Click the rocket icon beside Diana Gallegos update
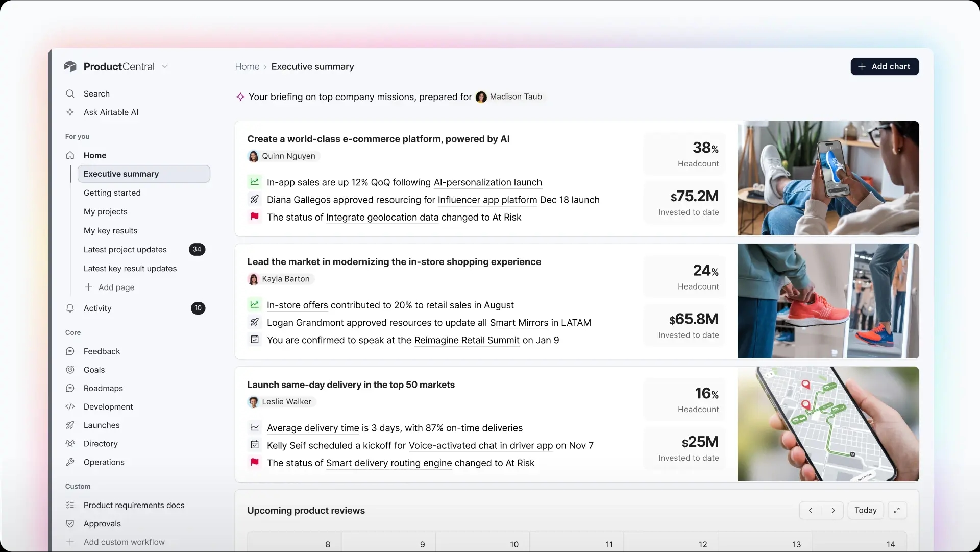This screenshot has height=552, width=980. click(254, 199)
